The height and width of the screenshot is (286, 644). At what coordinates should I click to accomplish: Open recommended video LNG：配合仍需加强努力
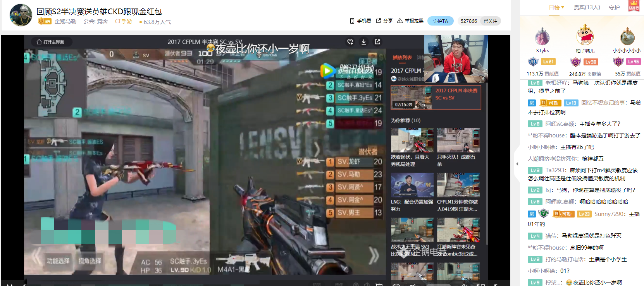click(412, 192)
